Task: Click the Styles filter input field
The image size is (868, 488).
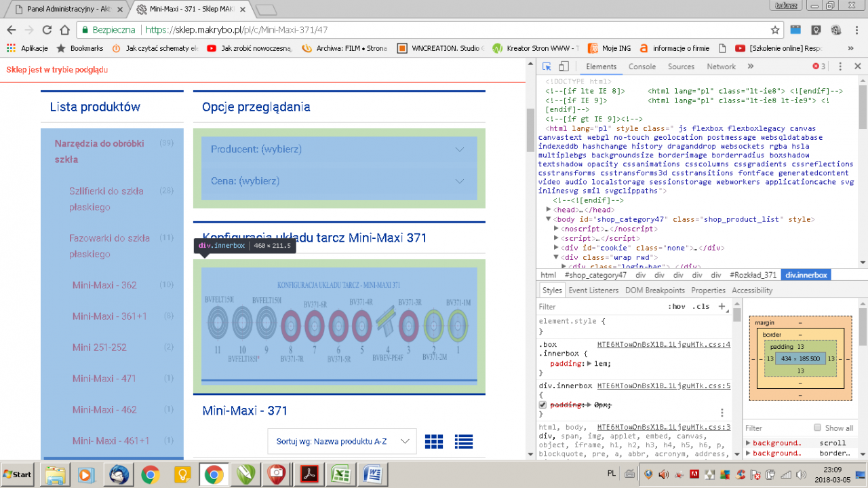Action: [x=600, y=307]
